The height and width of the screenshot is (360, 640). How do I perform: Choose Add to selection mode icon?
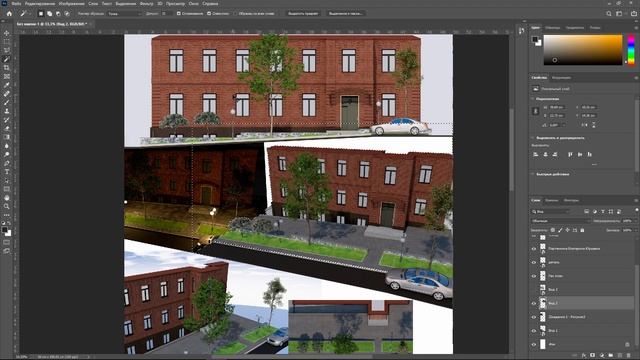[x=49, y=13]
